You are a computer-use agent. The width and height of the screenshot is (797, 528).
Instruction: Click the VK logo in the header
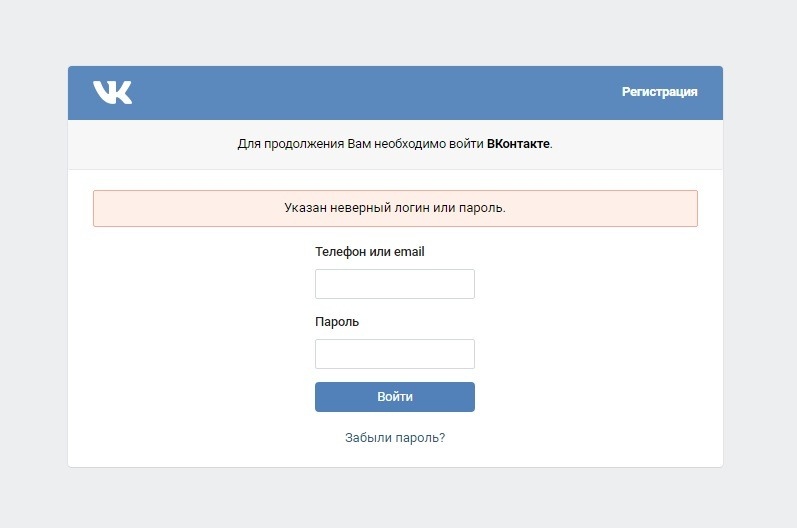(112, 92)
